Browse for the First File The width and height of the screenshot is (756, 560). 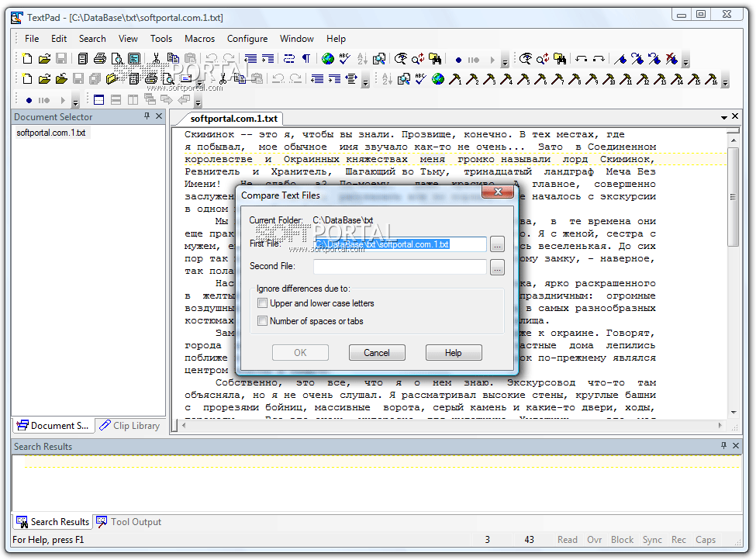point(497,244)
